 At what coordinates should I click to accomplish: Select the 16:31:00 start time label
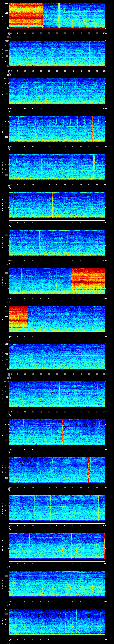pyautogui.click(x=9, y=601)
